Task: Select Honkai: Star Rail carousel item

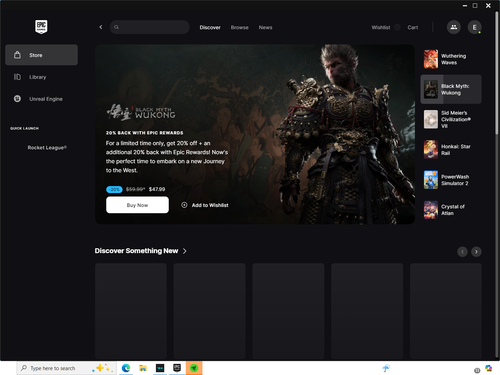Action: (451, 150)
